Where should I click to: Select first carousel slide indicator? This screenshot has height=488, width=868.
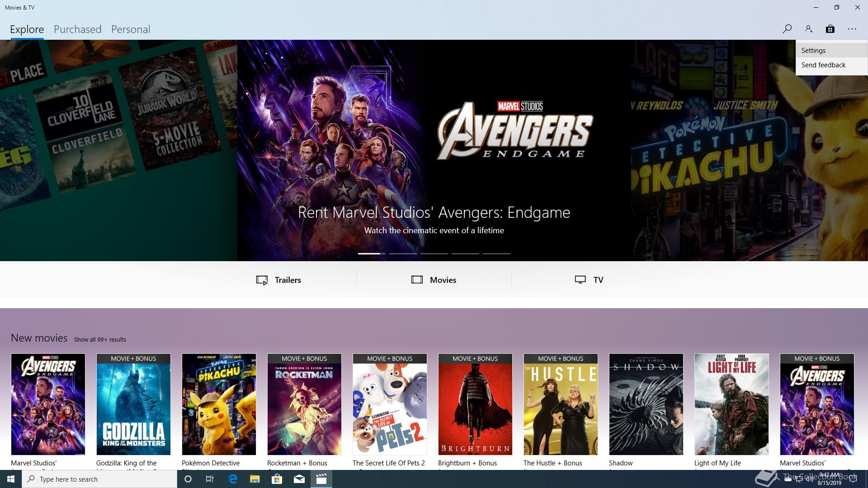point(372,253)
